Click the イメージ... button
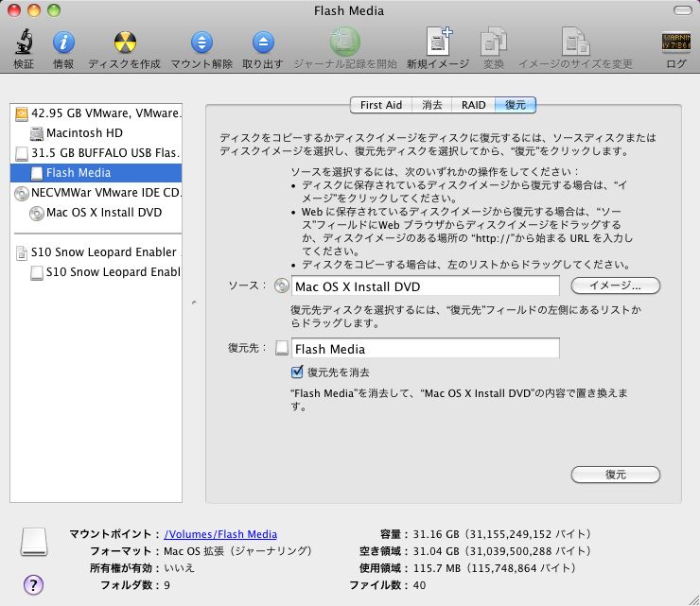Viewport: 700px width, 606px height. point(615,286)
